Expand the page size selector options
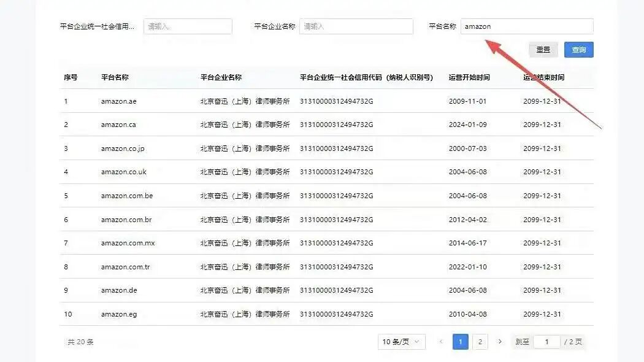Image resolution: width=644 pixels, height=362 pixels. pyautogui.click(x=401, y=341)
